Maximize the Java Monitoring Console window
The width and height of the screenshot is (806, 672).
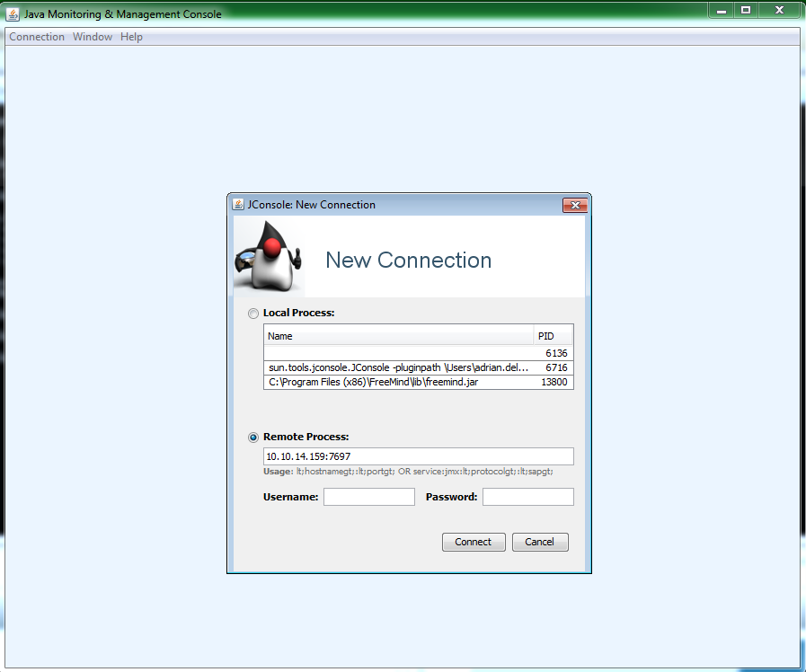coord(745,10)
